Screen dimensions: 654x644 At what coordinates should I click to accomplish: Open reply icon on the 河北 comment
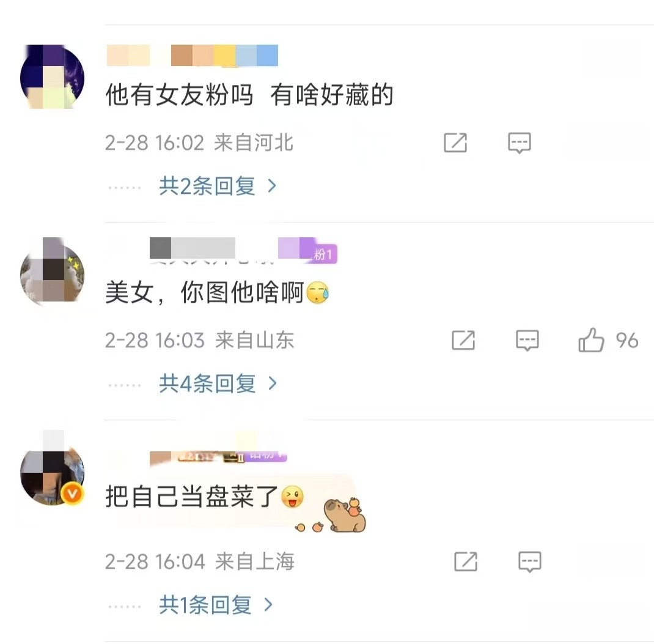520,142
